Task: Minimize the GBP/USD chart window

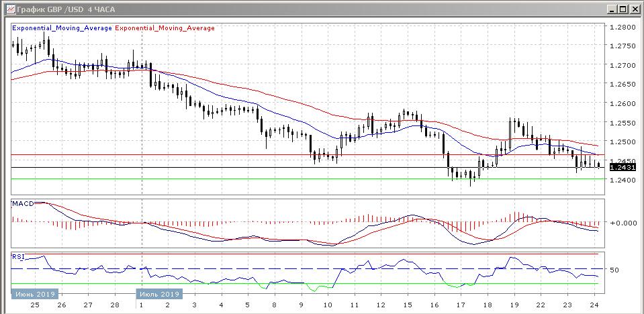Action: [612, 9]
